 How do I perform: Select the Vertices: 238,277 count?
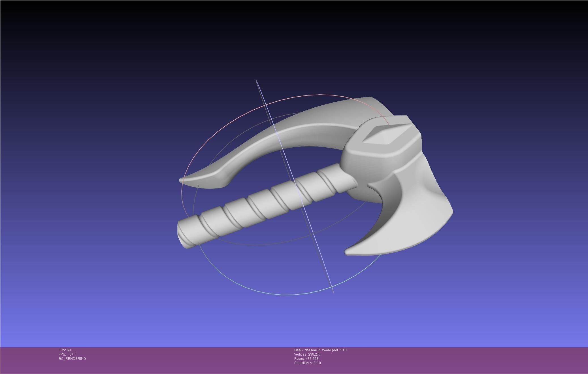pos(307,354)
